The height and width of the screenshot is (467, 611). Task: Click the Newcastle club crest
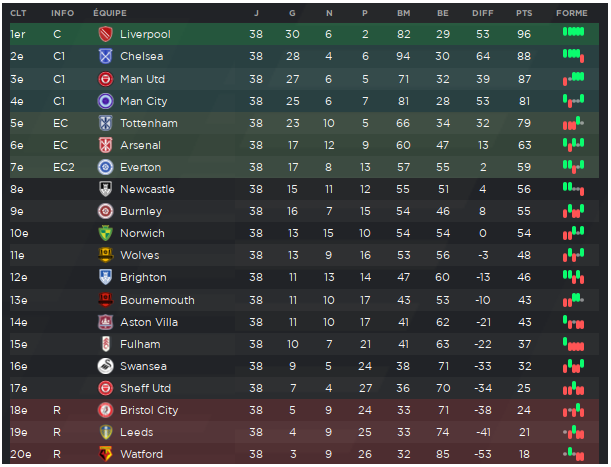[105, 189]
